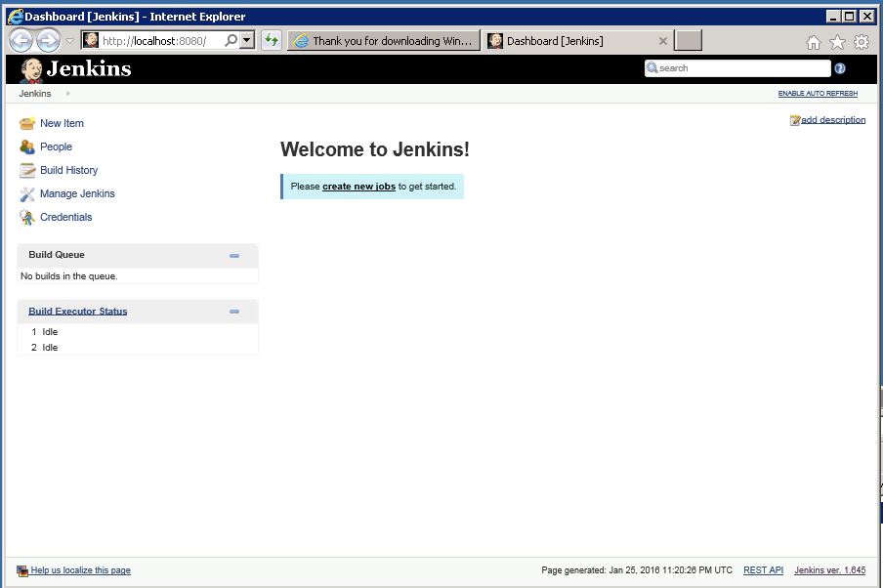Image resolution: width=883 pixels, height=588 pixels.
Task: Collapse the Build Executor Status panel
Action: pyautogui.click(x=233, y=311)
